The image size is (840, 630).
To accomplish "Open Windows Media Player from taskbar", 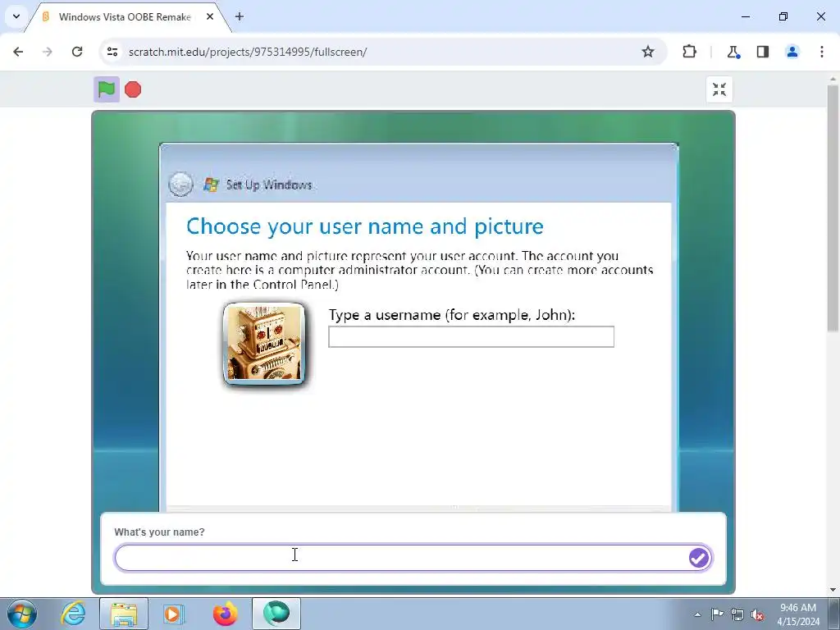I will click(x=174, y=614).
